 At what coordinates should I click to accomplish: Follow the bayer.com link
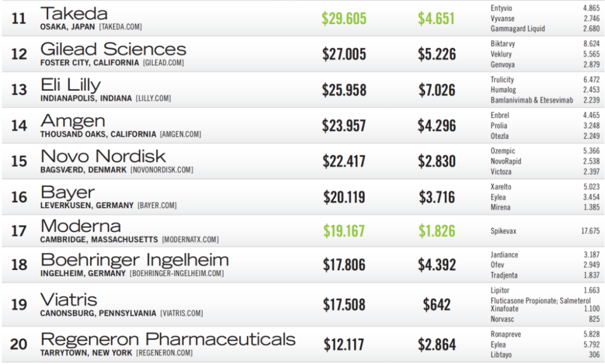157,206
